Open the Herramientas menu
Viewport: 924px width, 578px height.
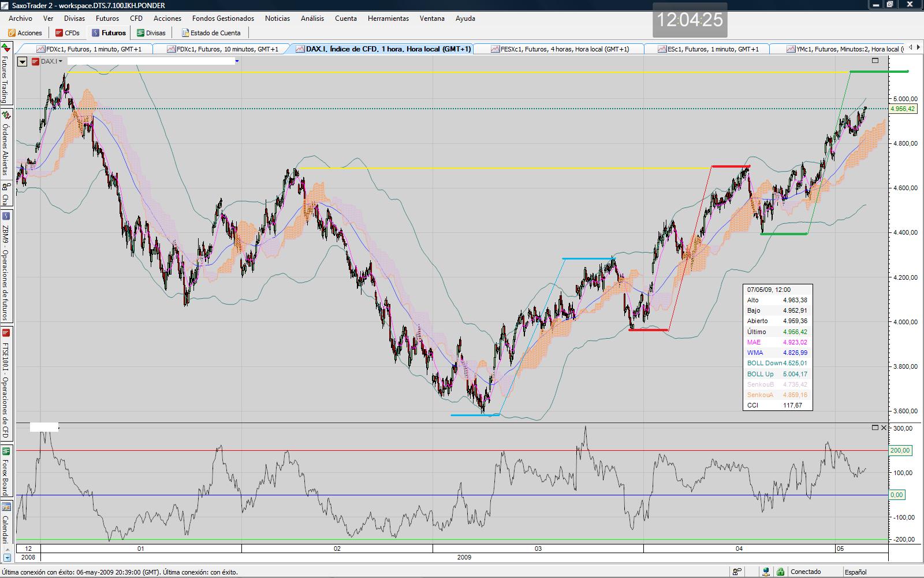[x=388, y=18]
